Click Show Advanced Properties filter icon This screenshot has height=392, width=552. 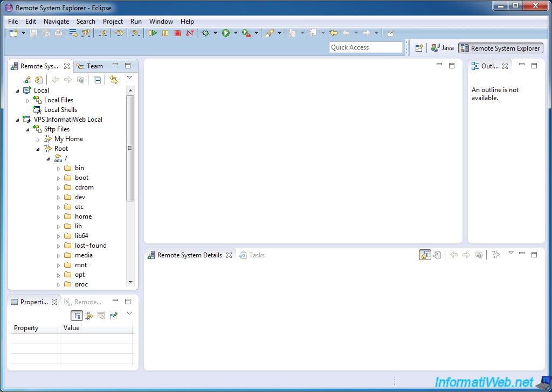89,316
